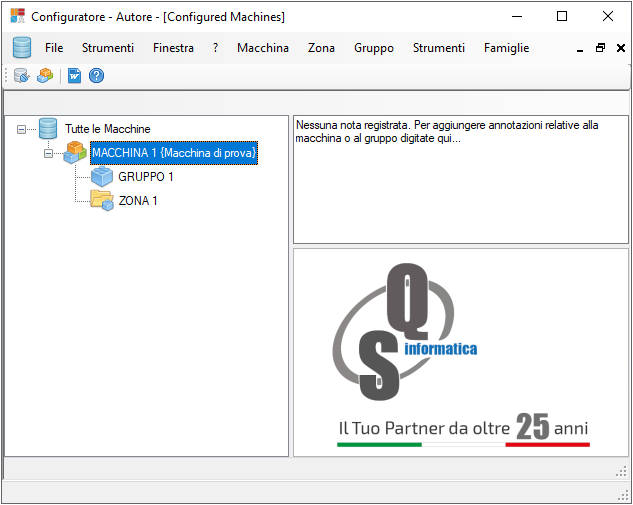
Task: Open the File menu
Action: click(x=54, y=48)
